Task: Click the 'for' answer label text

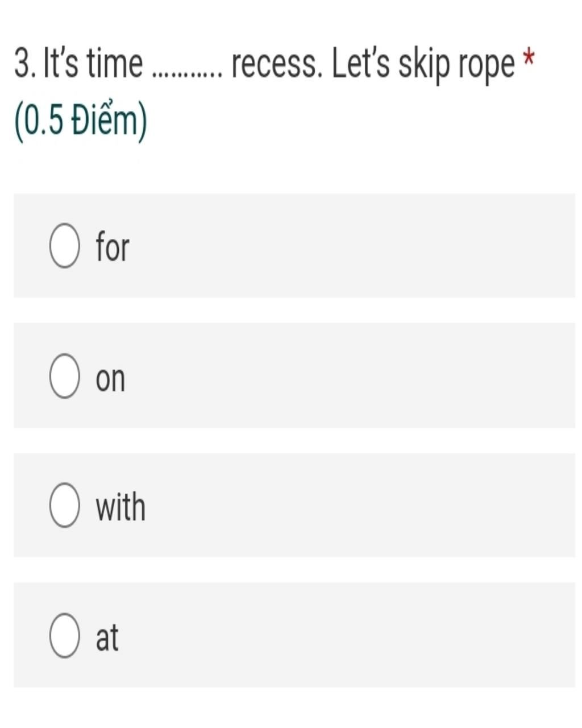Action: pos(113,246)
